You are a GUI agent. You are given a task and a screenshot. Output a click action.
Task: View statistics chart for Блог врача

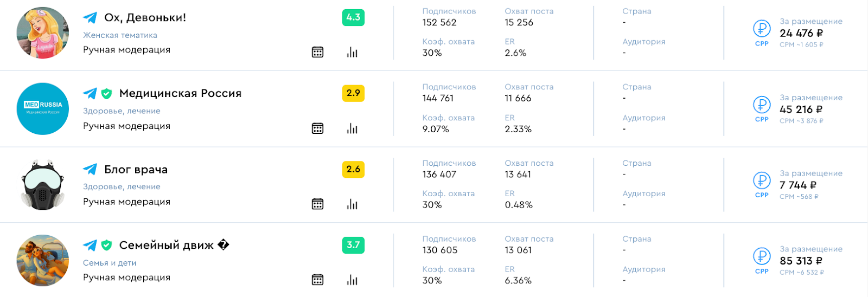pos(352,204)
